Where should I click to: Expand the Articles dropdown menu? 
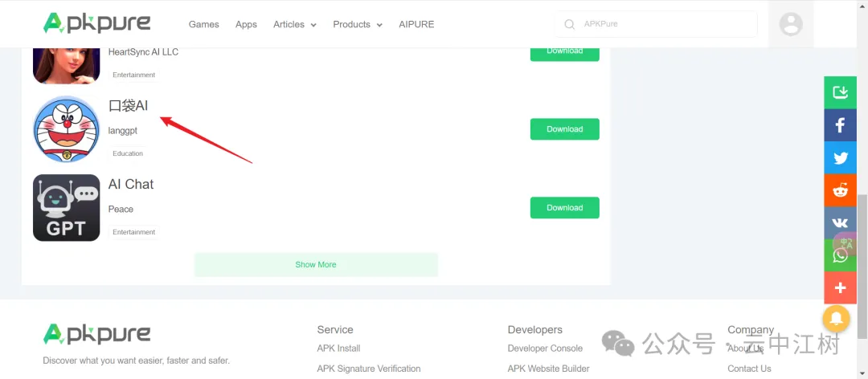(294, 24)
